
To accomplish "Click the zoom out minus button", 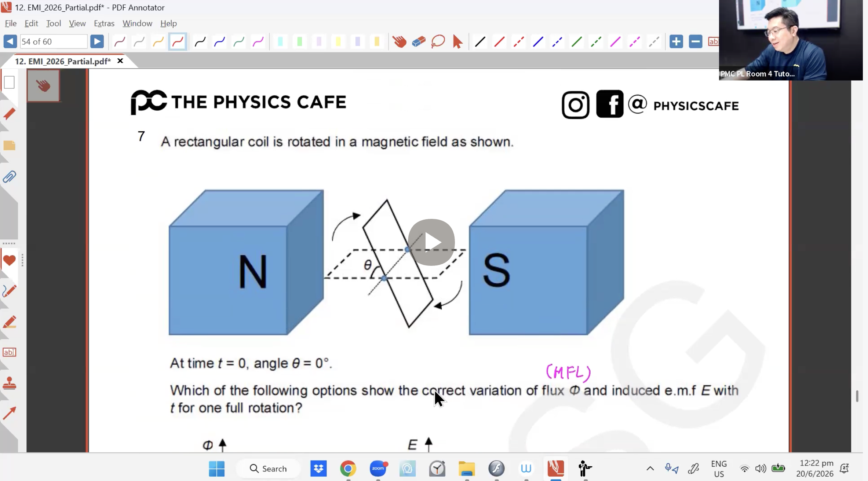I will (695, 42).
